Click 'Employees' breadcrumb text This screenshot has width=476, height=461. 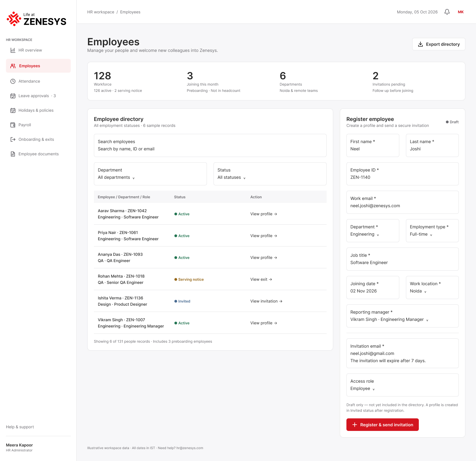[x=130, y=12]
